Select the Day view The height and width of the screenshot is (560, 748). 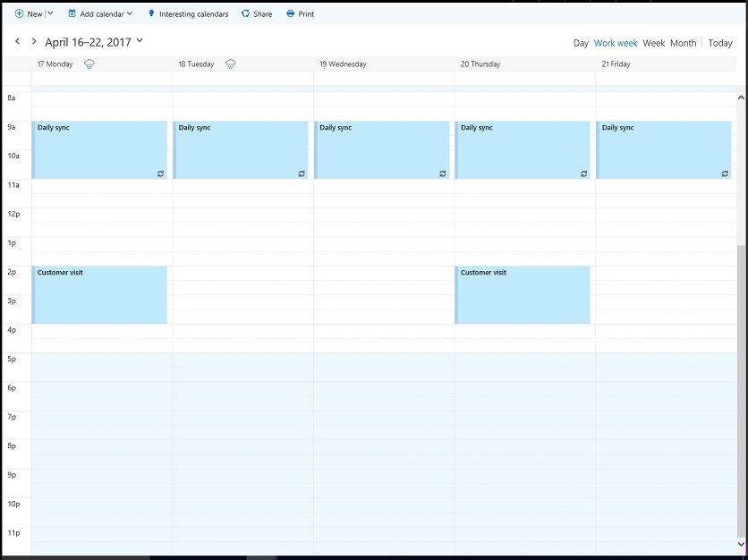(x=582, y=43)
